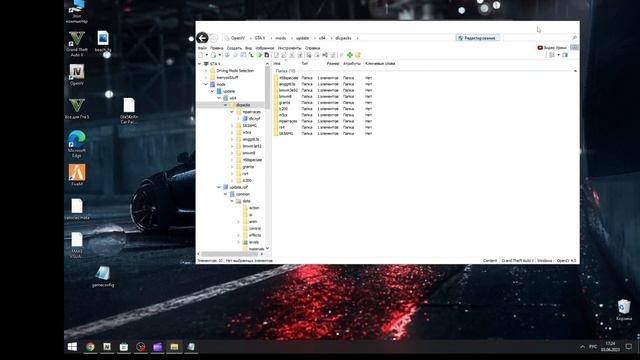Select rs4 row in the file list
The width and height of the screenshot is (640, 360).
click(323, 127)
